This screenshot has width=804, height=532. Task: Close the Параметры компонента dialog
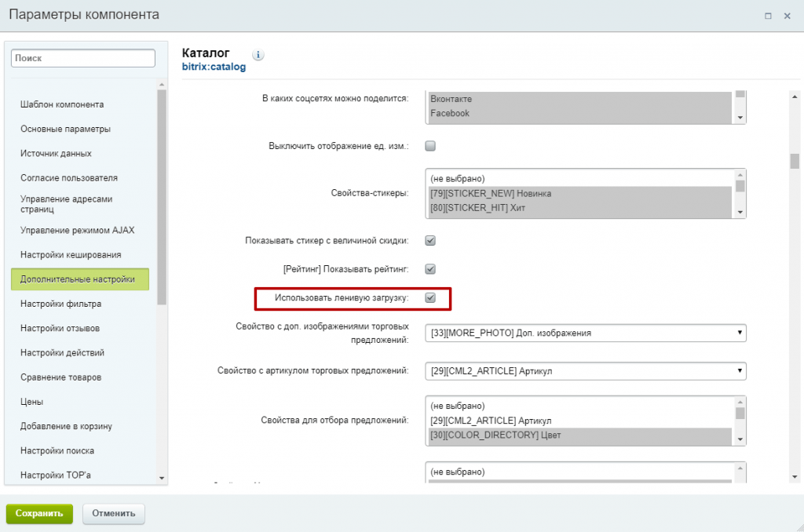[787, 16]
